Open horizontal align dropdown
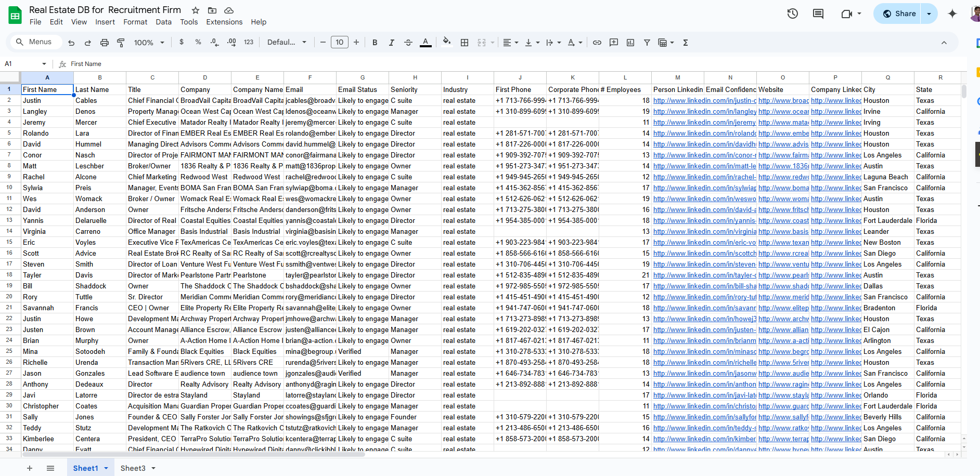 click(x=511, y=43)
